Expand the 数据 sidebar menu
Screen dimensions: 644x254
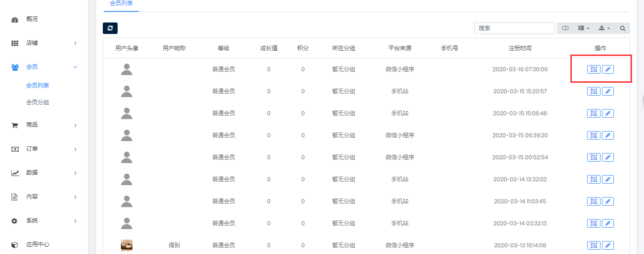click(44, 173)
